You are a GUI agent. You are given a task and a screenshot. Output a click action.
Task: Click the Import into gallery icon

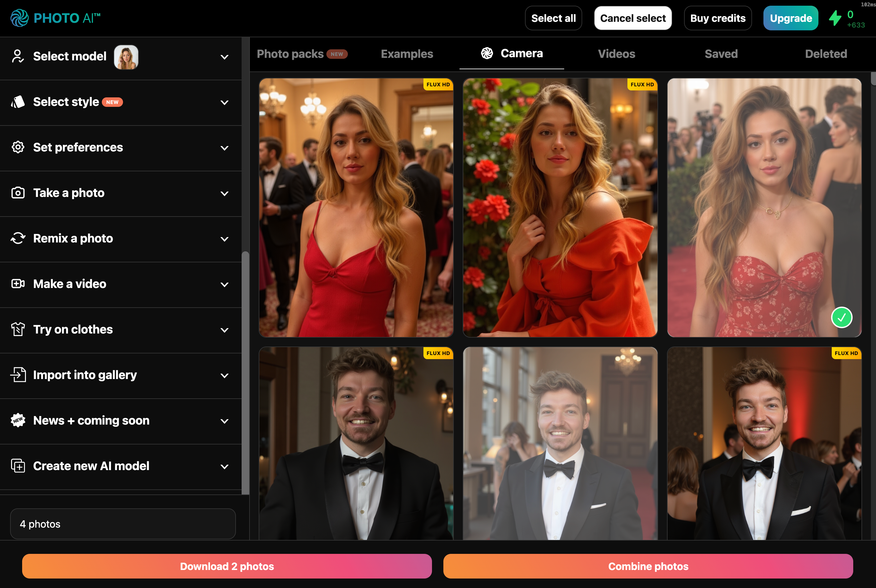pos(18,375)
